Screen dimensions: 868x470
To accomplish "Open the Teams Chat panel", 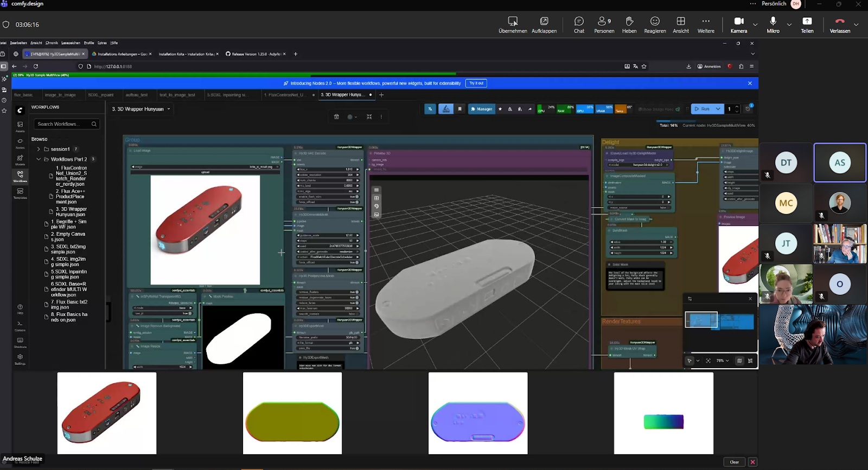I will coord(579,24).
